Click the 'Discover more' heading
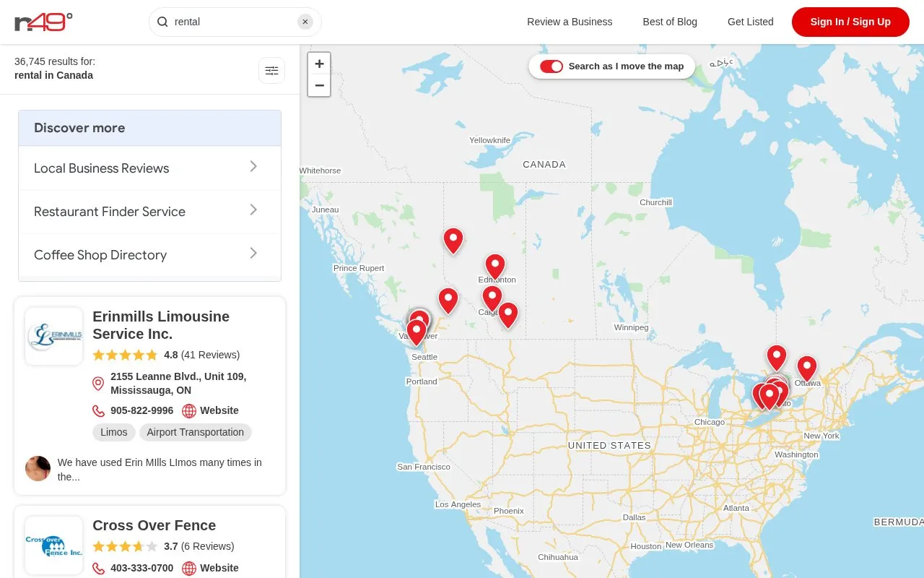Image resolution: width=924 pixels, height=578 pixels. pos(79,128)
